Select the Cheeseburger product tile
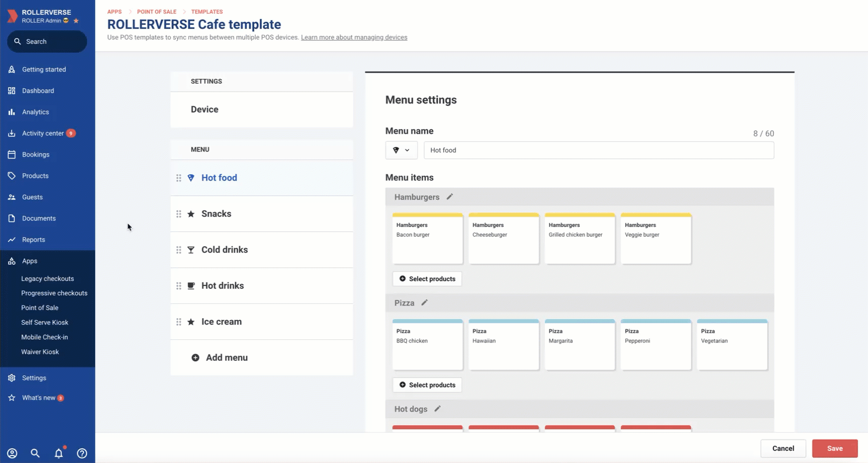The width and height of the screenshot is (868, 463). tap(503, 239)
